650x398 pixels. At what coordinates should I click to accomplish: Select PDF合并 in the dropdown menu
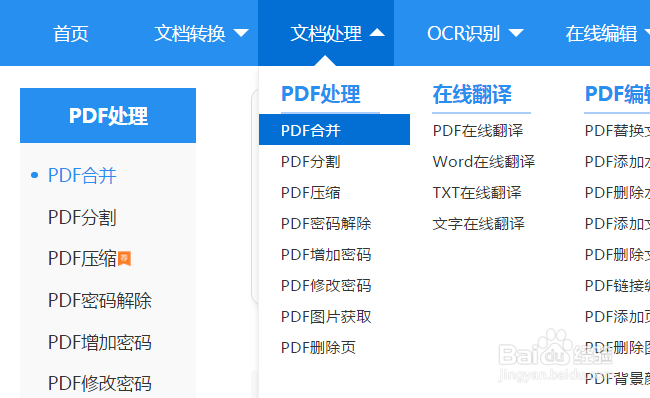tap(335, 130)
